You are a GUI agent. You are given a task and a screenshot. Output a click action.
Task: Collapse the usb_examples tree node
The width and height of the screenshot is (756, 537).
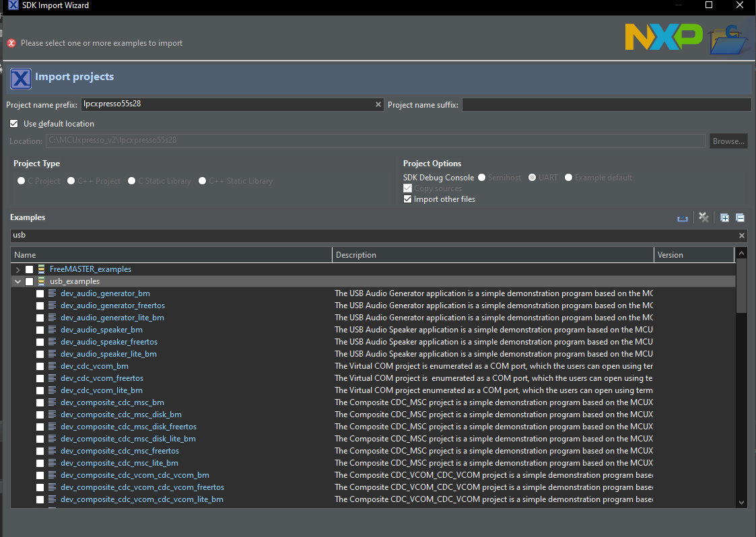(x=18, y=281)
